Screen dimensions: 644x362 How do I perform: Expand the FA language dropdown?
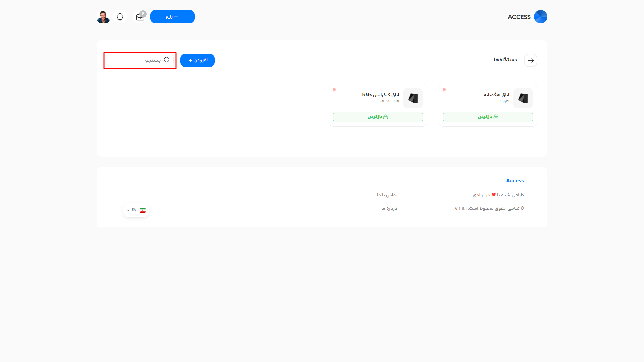(128, 210)
